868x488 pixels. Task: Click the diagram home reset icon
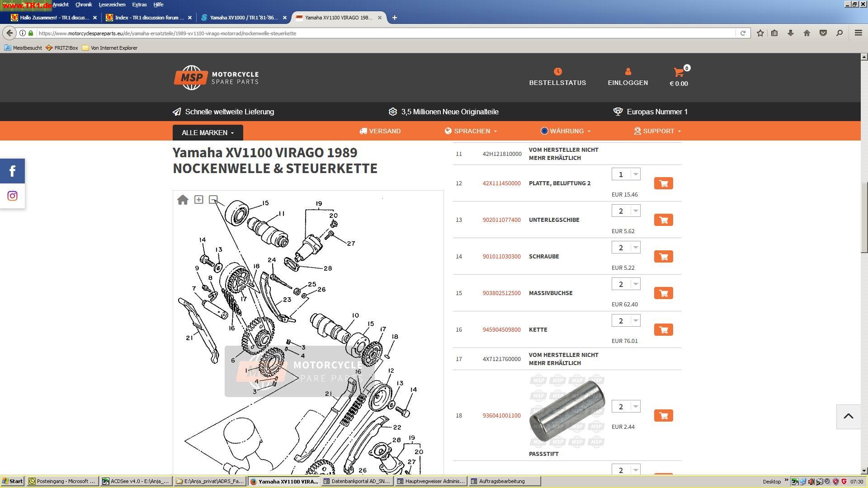(183, 200)
